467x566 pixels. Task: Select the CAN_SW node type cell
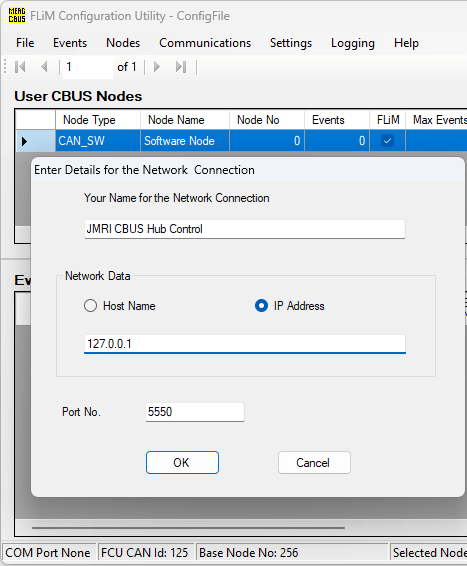click(98, 141)
